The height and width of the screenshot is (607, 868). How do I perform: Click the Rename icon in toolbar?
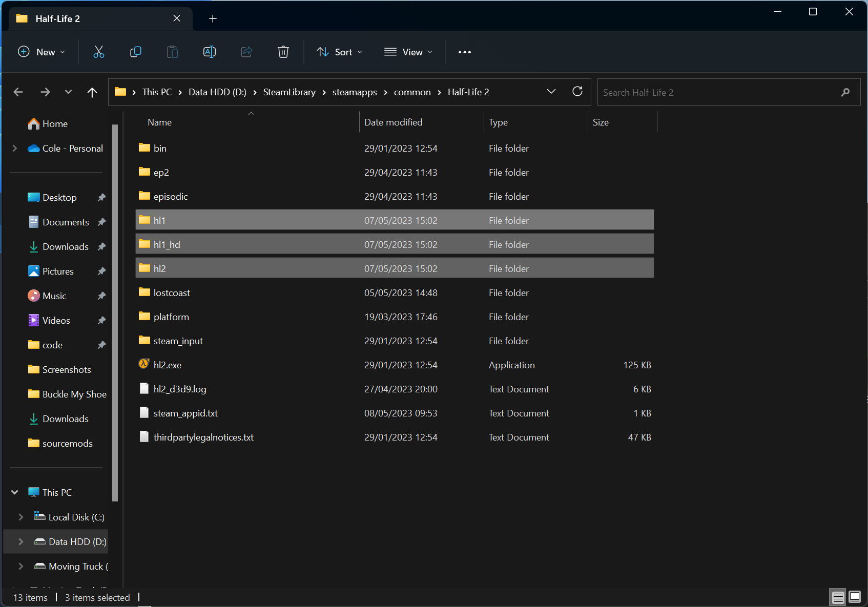210,52
